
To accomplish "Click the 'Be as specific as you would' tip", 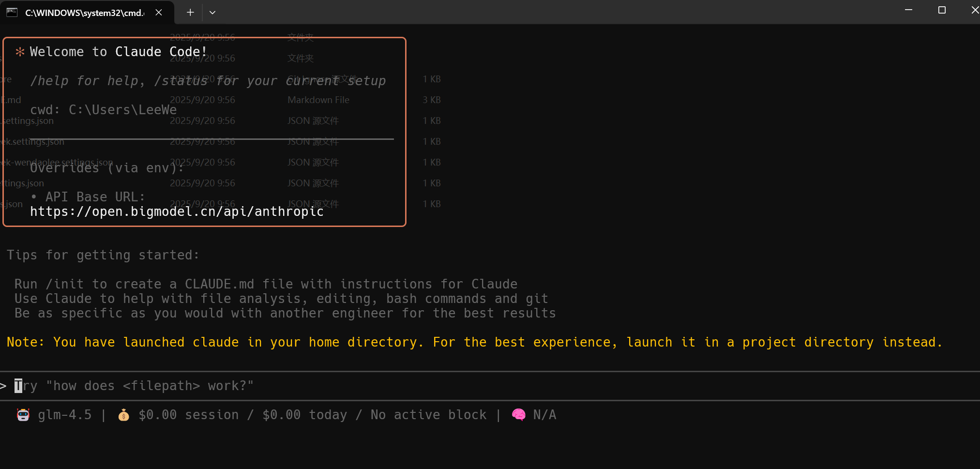I will [285, 313].
